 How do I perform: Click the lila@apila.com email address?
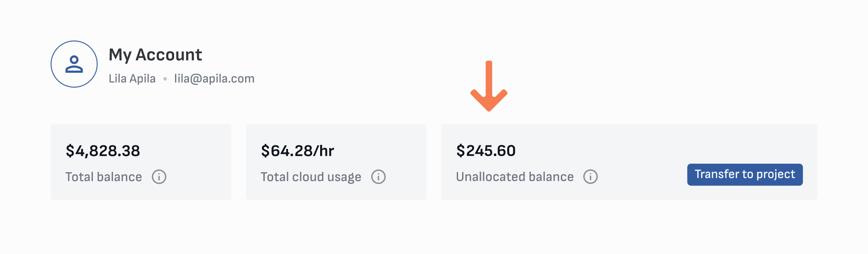[214, 79]
